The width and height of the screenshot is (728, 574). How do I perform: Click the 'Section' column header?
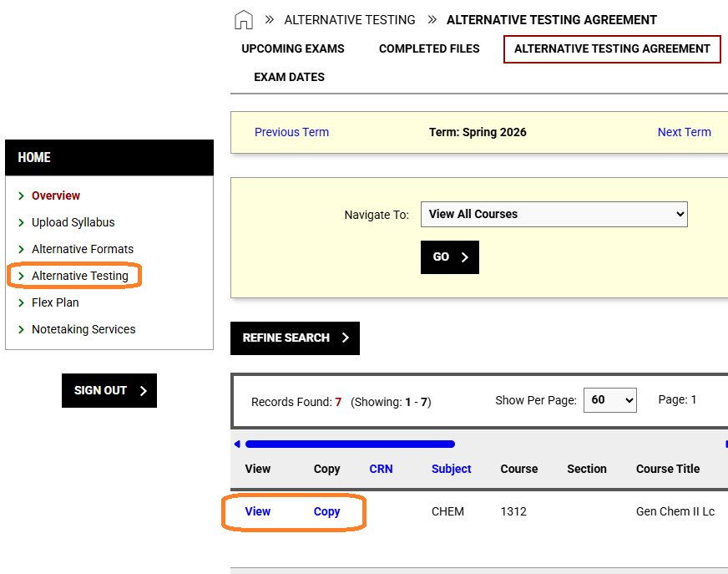pos(586,469)
